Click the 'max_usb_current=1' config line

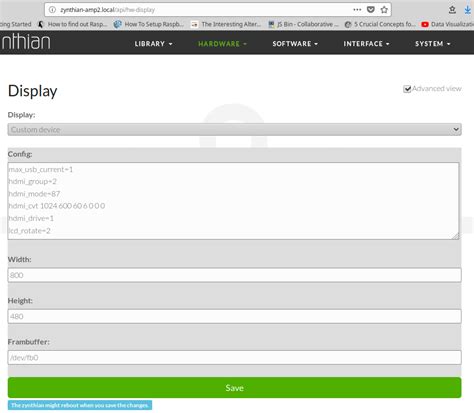pos(41,170)
